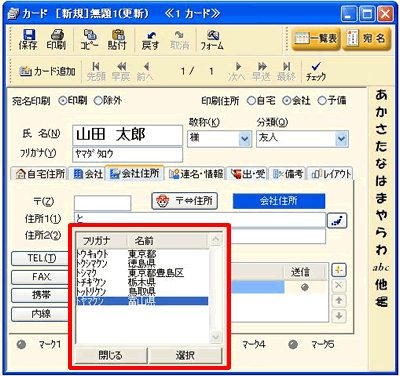This screenshot has height=376, width=400.
Task: Select 栃木県 in the suggestion list
Action: (x=142, y=282)
